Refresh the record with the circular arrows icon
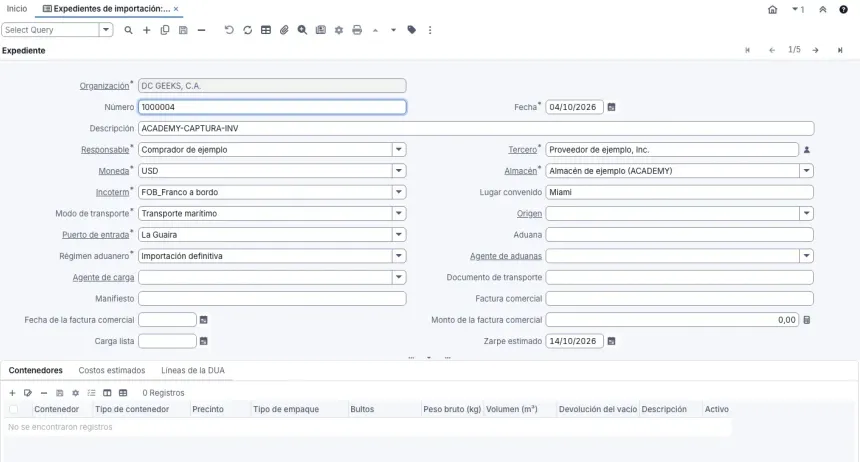This screenshot has width=860, height=462. pyautogui.click(x=247, y=30)
